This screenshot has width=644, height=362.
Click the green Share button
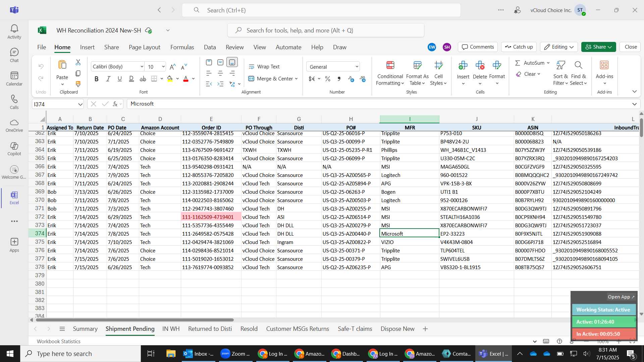[x=598, y=47]
